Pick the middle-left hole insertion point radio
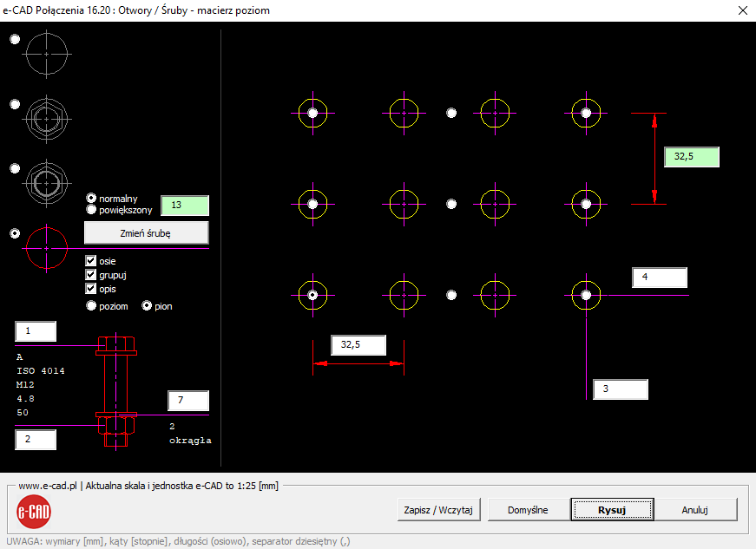Image resolution: width=756 pixels, height=549 pixels. point(313,204)
